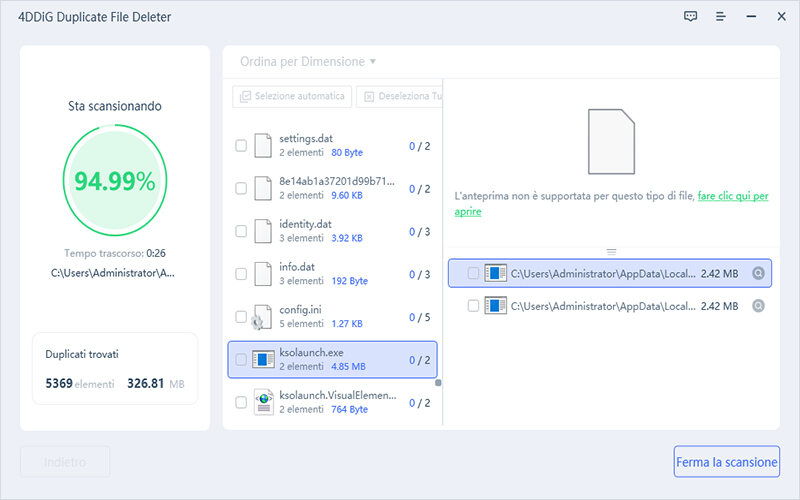The height and width of the screenshot is (500, 800).
Task: Select the config.ini gear file icon
Action: [262, 317]
